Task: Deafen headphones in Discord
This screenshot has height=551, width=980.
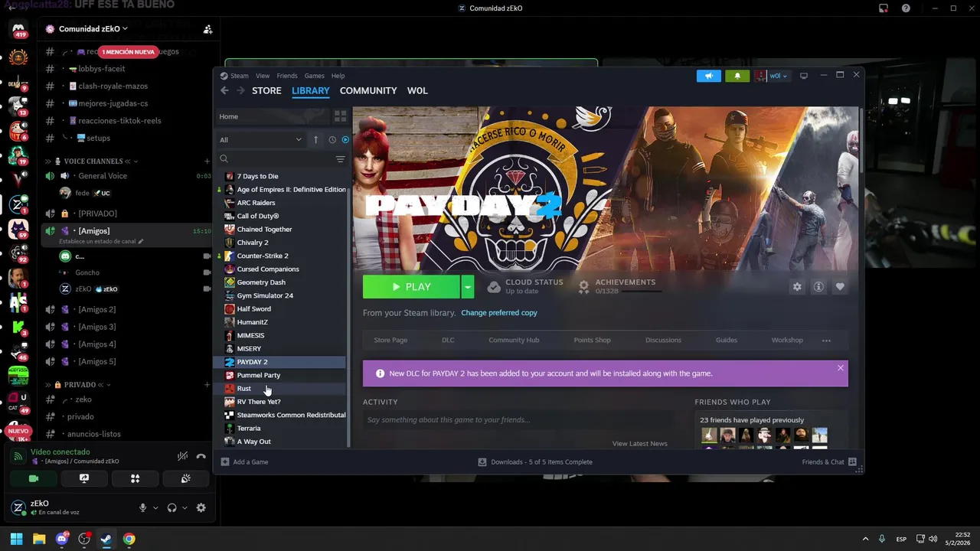Action: pyautogui.click(x=171, y=507)
